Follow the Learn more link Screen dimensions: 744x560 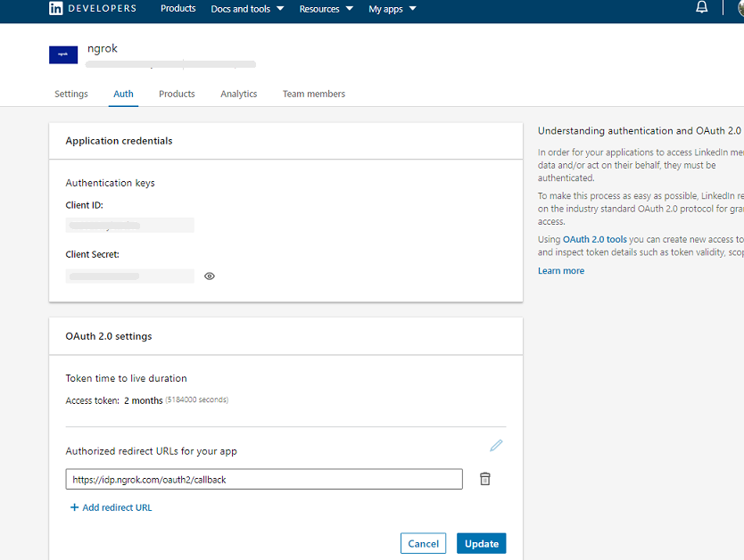pos(561,271)
